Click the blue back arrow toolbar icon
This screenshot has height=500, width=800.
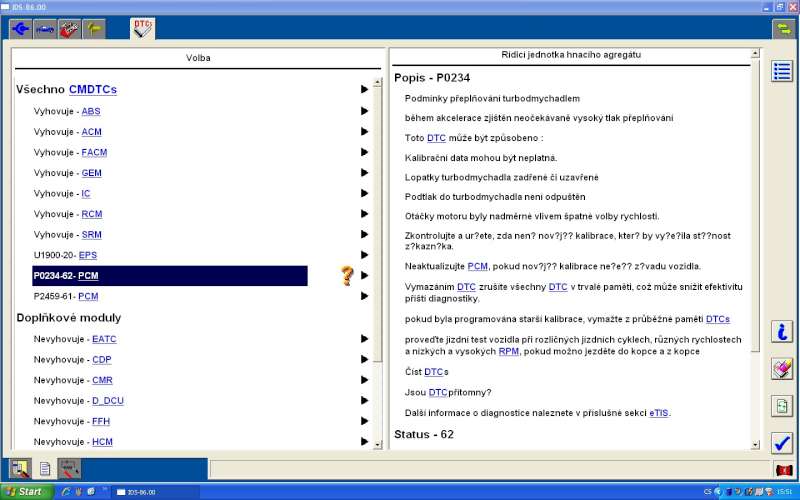click(x=19, y=28)
